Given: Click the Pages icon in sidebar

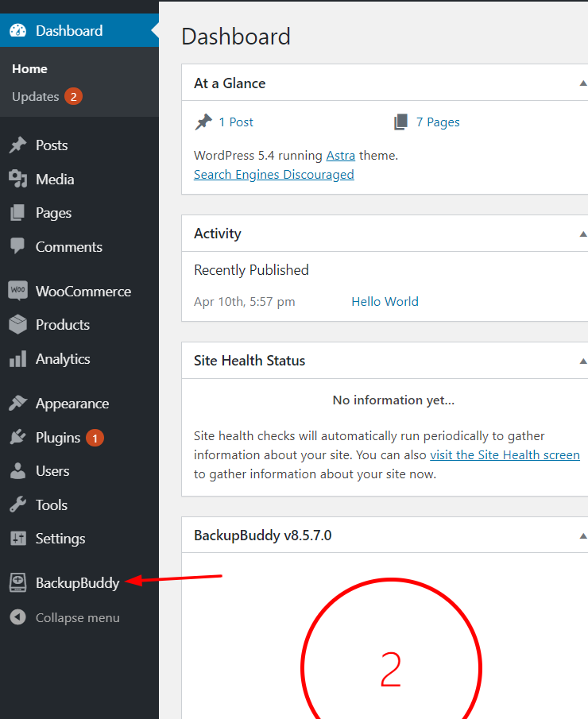Looking at the screenshot, I should coord(18,213).
